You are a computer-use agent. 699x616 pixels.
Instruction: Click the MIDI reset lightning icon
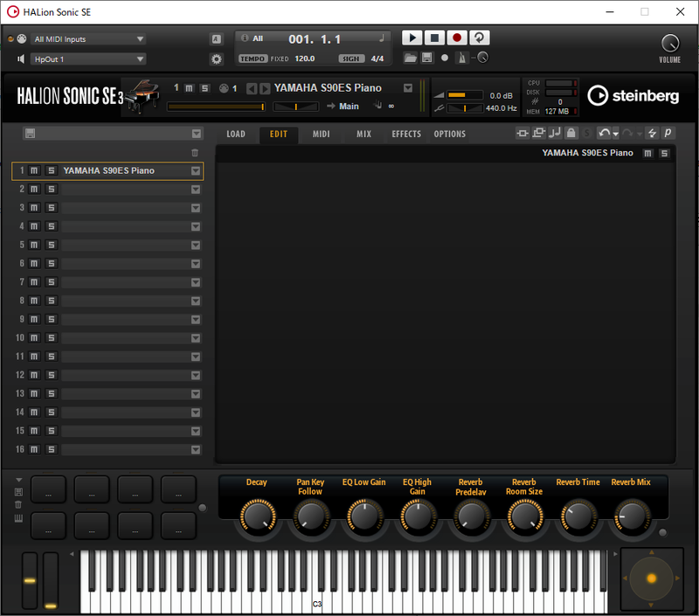tap(652, 133)
